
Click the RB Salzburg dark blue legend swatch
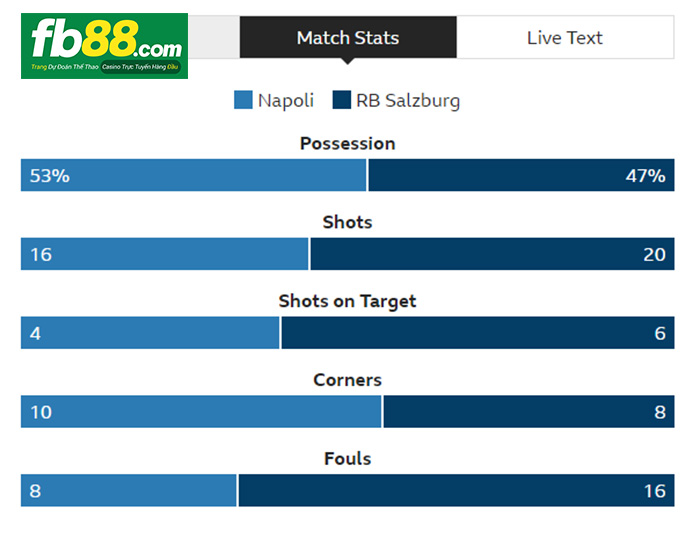coord(342,100)
